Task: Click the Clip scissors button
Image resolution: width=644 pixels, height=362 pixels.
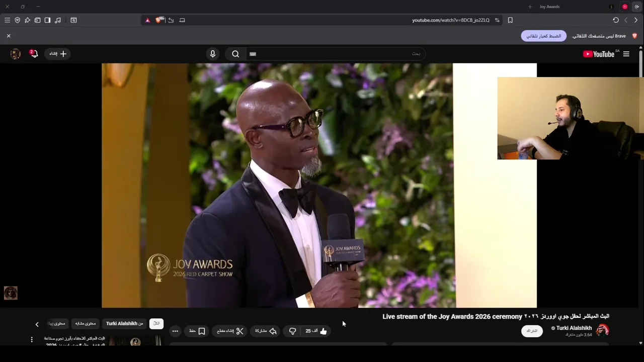Action: 230,331
